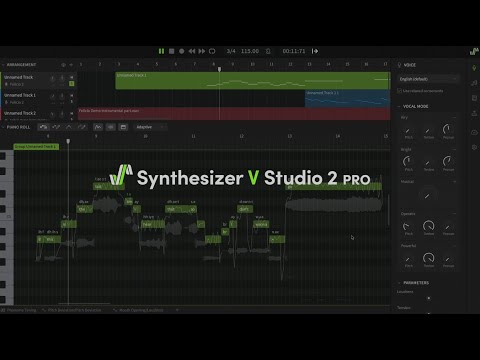The height and width of the screenshot is (360, 480).
Task: Open the library panel side icon
Action: coord(474,98)
